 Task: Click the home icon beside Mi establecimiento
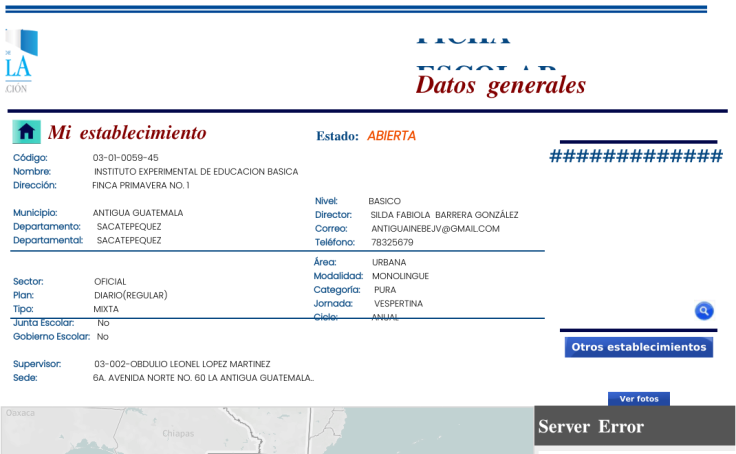pyautogui.click(x=27, y=132)
